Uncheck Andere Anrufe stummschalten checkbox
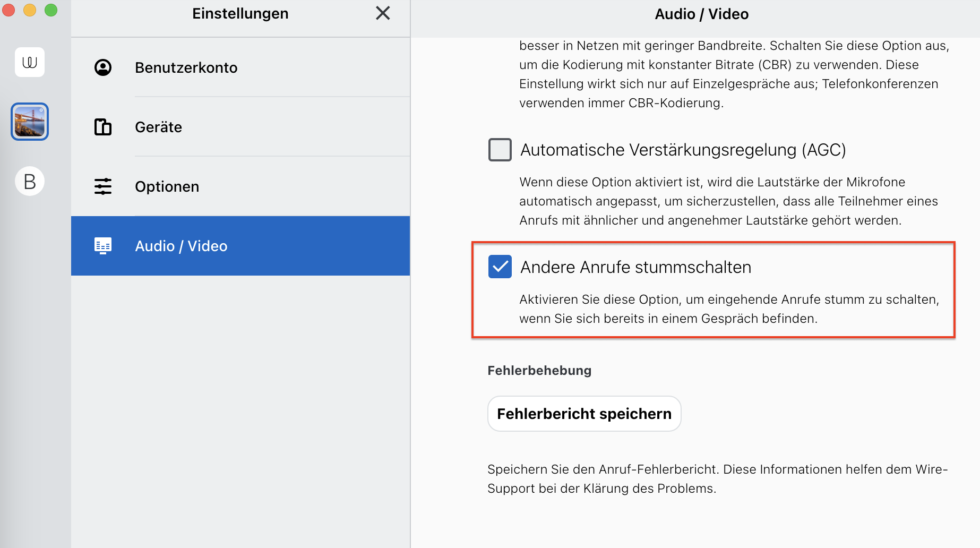The width and height of the screenshot is (980, 548). (500, 267)
